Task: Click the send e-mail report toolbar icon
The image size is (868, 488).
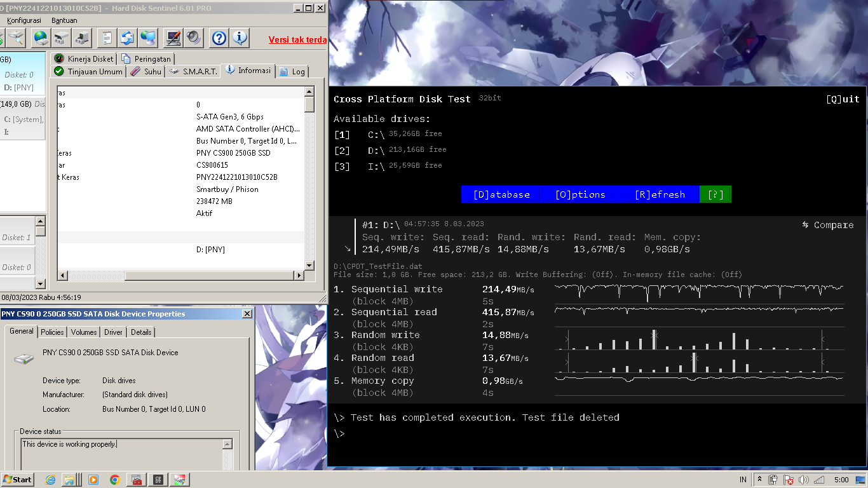Action: [128, 38]
